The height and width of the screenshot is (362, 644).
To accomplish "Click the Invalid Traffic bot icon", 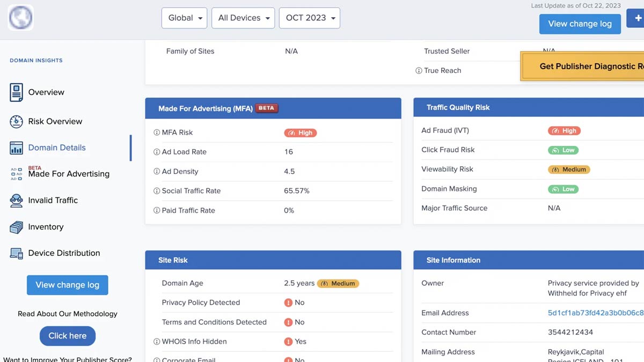I will pos(16,201).
